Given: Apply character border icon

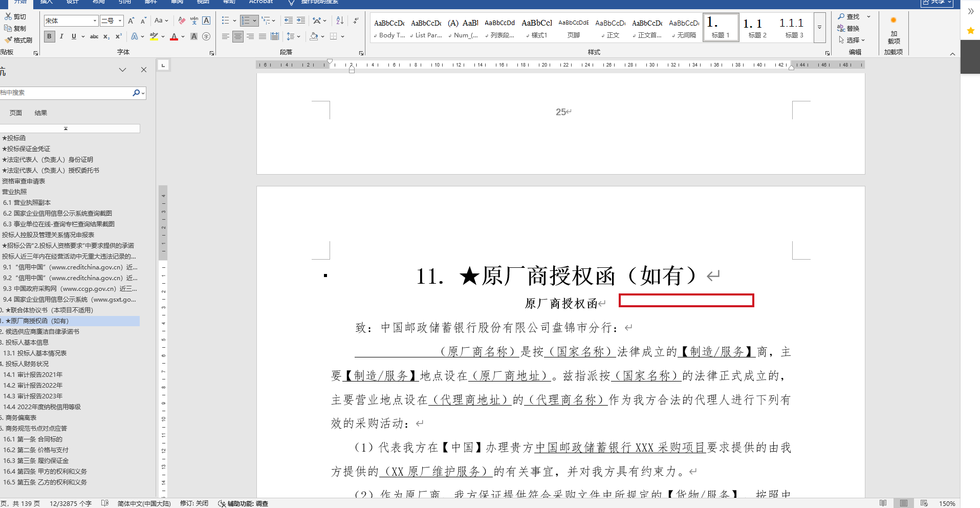Looking at the screenshot, I should coord(206,20).
